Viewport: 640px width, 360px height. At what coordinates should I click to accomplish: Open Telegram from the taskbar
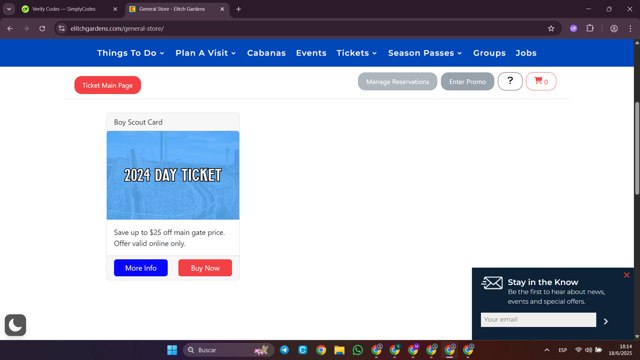[x=284, y=350]
